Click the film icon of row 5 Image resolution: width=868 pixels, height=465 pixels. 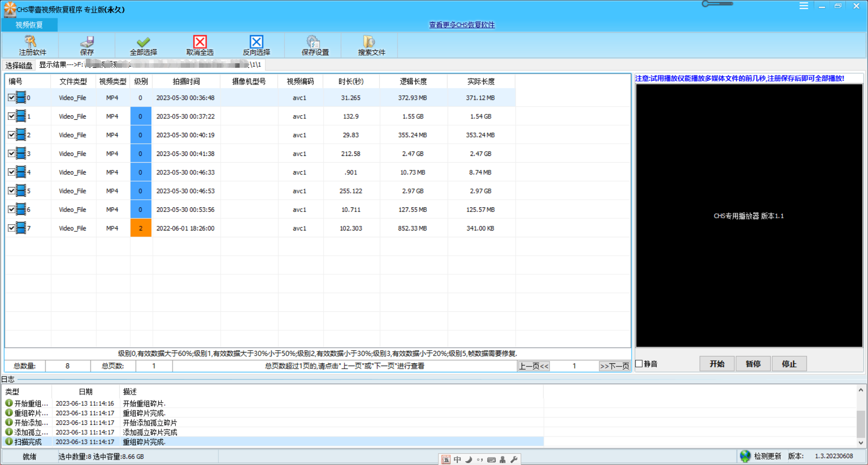21,191
